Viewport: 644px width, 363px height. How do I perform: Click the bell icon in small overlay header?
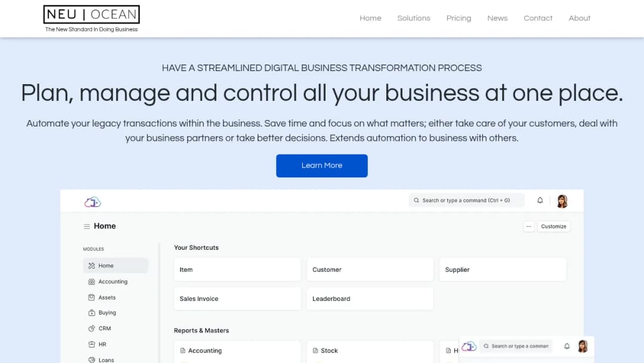click(x=566, y=346)
